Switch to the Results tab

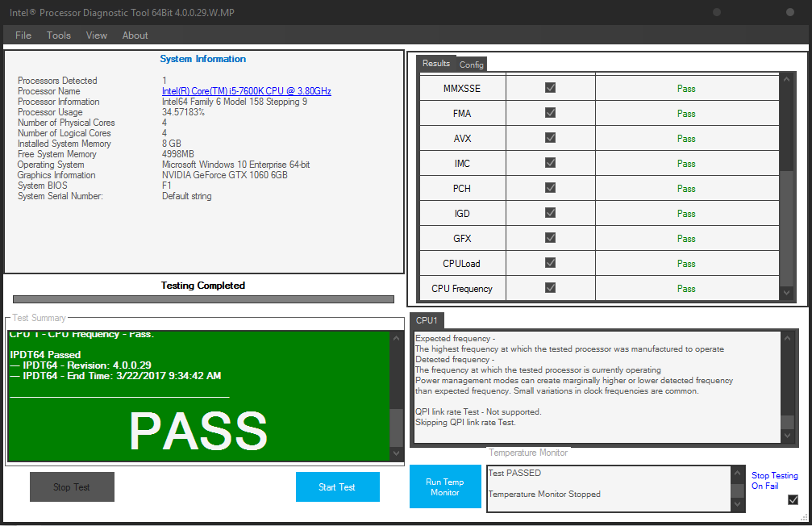pyautogui.click(x=436, y=63)
